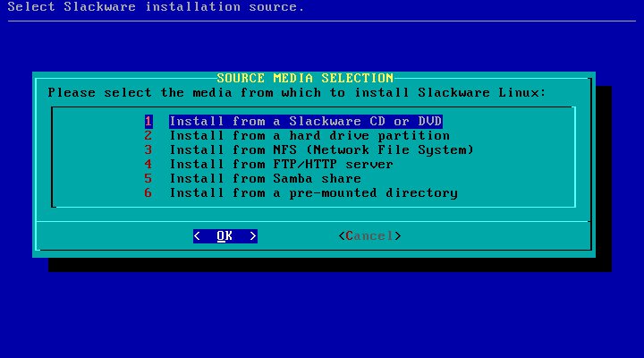The width and height of the screenshot is (644, 358).
Task: Click the red number 1 hotkey
Action: 148,121
